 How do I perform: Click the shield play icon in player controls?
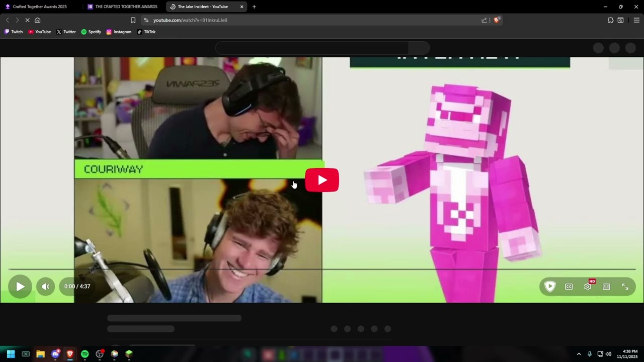pyautogui.click(x=550, y=287)
